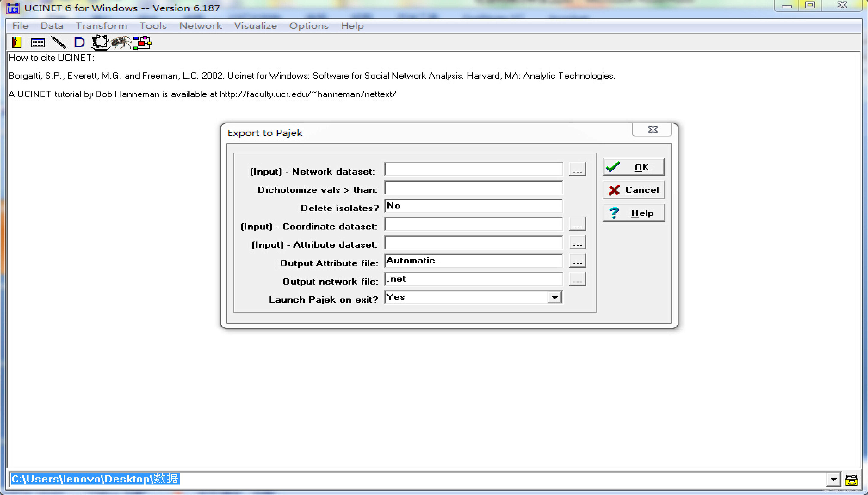This screenshot has height=495, width=868.
Task: Open the spreadsheet matrix editor icon
Action: click(38, 42)
